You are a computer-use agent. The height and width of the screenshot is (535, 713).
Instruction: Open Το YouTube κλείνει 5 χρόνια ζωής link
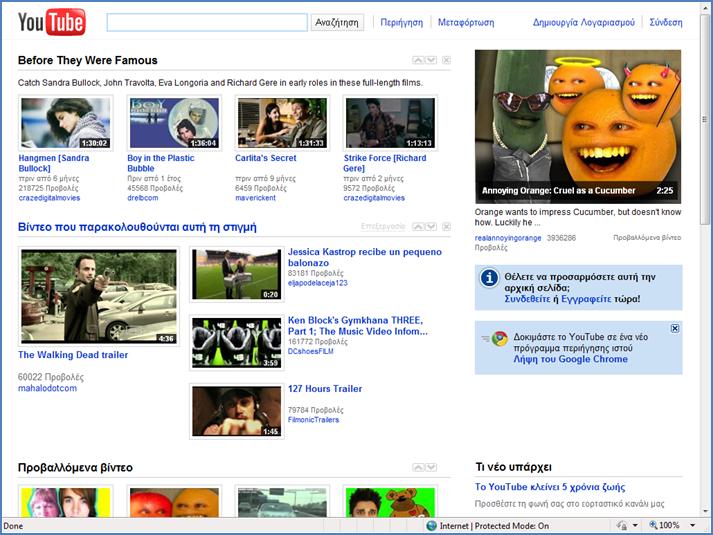point(550,487)
